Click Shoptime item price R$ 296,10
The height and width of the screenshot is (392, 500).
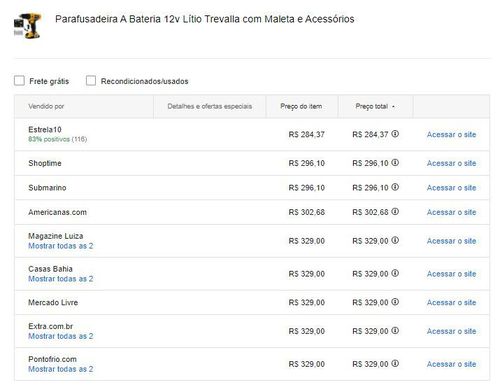click(307, 163)
